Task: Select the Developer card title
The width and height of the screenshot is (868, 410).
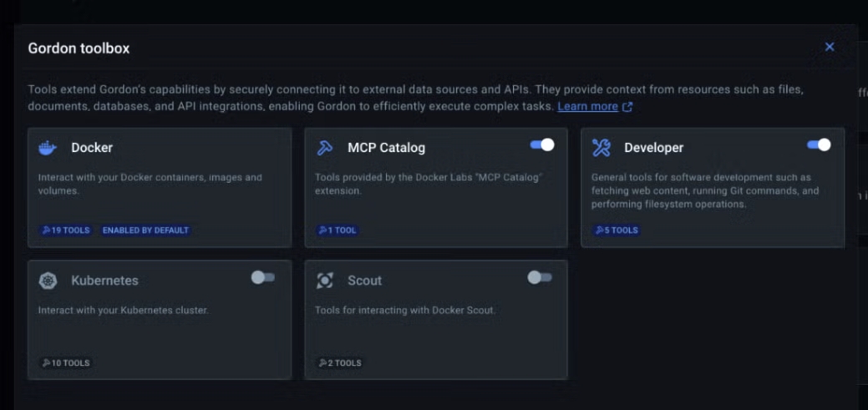Action: (654, 148)
